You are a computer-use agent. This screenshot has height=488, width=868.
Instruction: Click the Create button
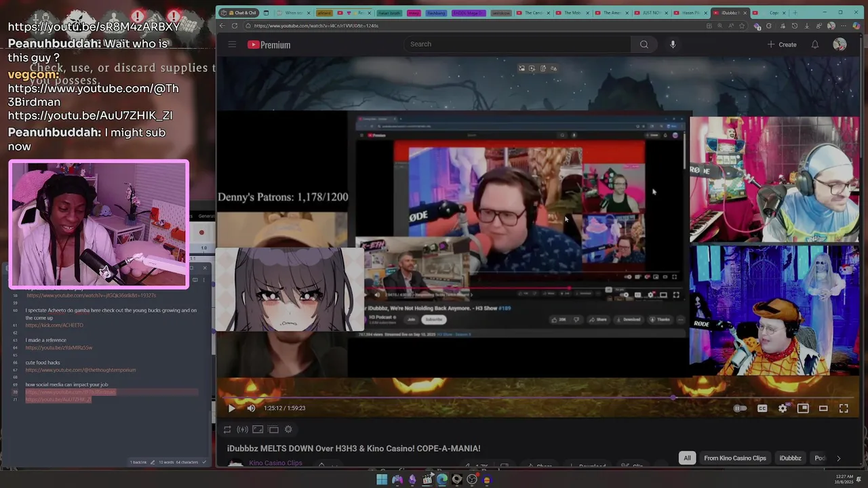(782, 45)
